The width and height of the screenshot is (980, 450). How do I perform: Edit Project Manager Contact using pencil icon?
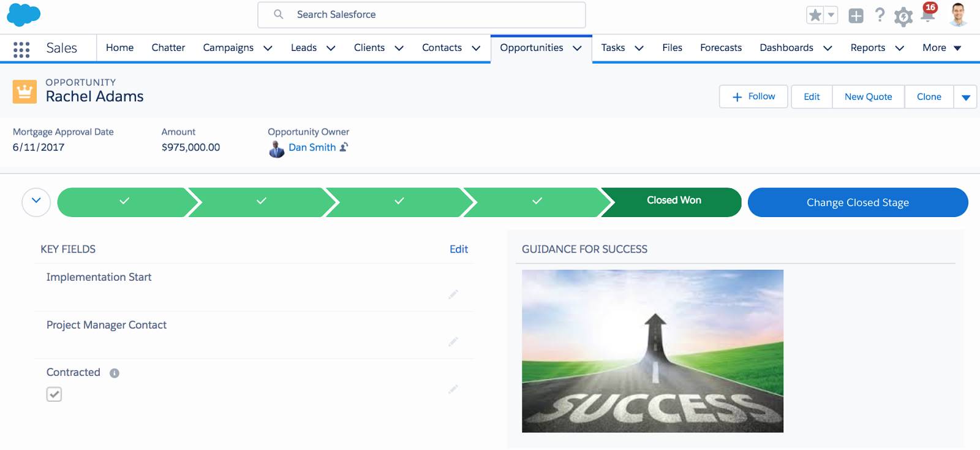point(453,341)
